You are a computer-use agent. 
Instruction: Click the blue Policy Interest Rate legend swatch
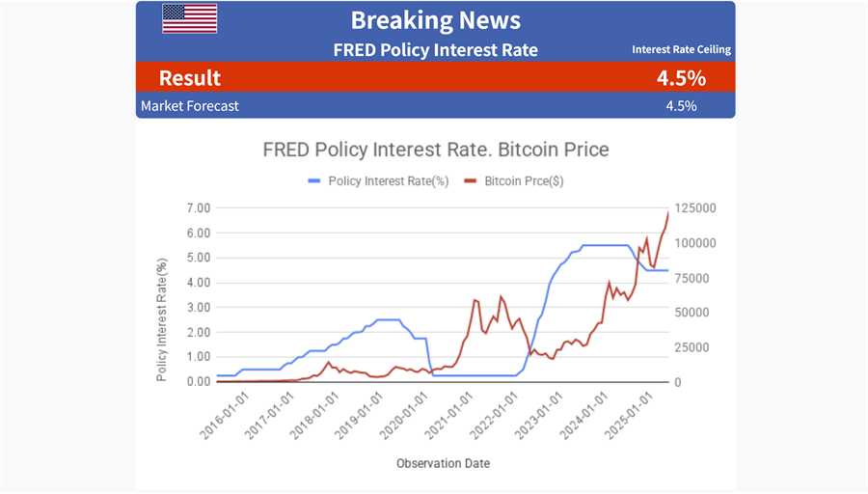(x=315, y=180)
